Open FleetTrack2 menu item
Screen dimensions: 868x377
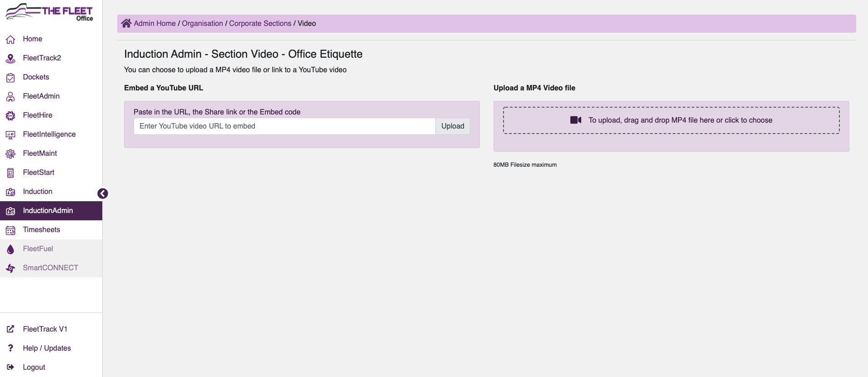[x=51, y=58]
